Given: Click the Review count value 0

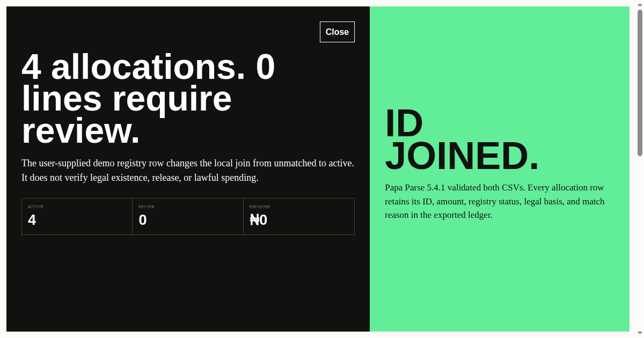Looking at the screenshot, I should coord(143,220).
